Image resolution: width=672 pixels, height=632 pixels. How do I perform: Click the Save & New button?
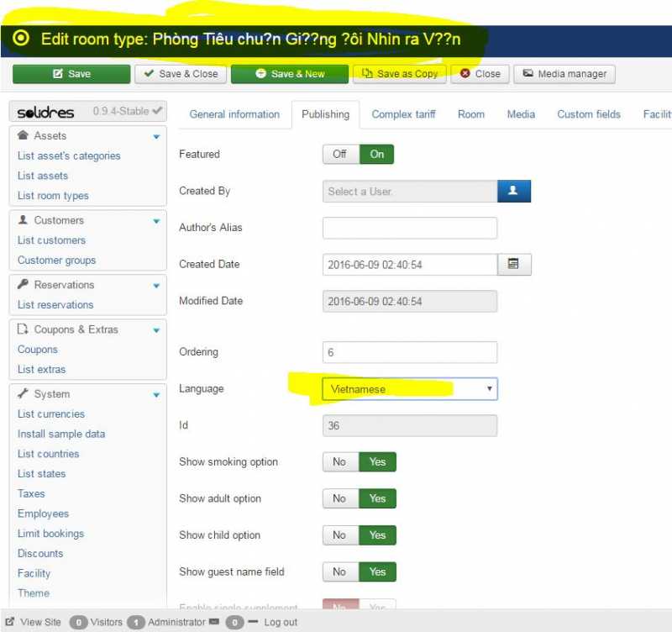[290, 74]
